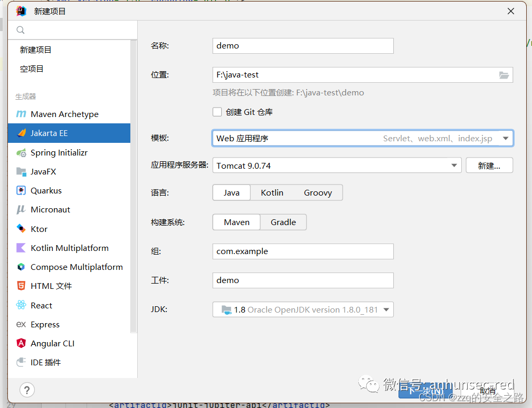Select Kotlin Multiplatform generator
This screenshot has height=408, width=532.
69,248
